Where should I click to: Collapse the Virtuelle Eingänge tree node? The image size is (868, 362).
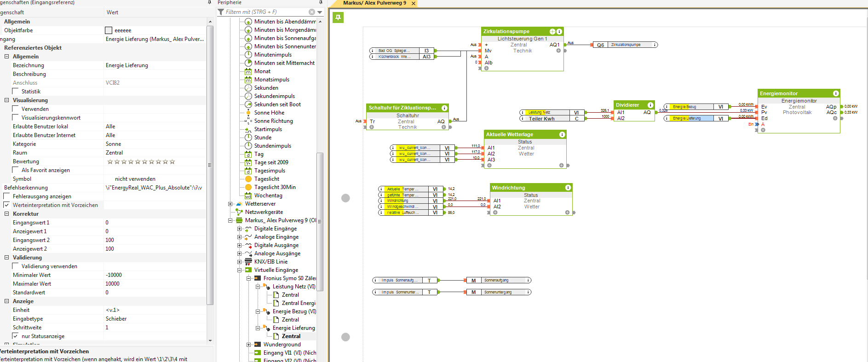pos(240,270)
